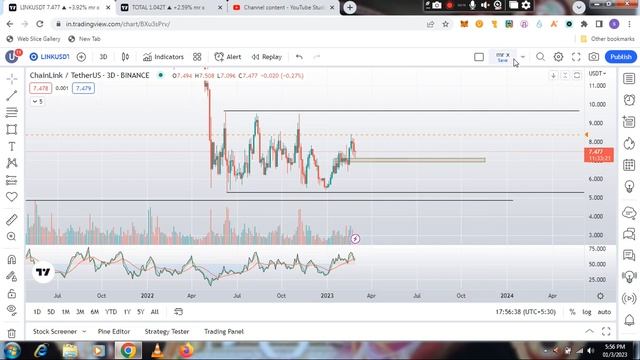
Task: Open quick search magnifier in toolbar
Action: pos(540,57)
